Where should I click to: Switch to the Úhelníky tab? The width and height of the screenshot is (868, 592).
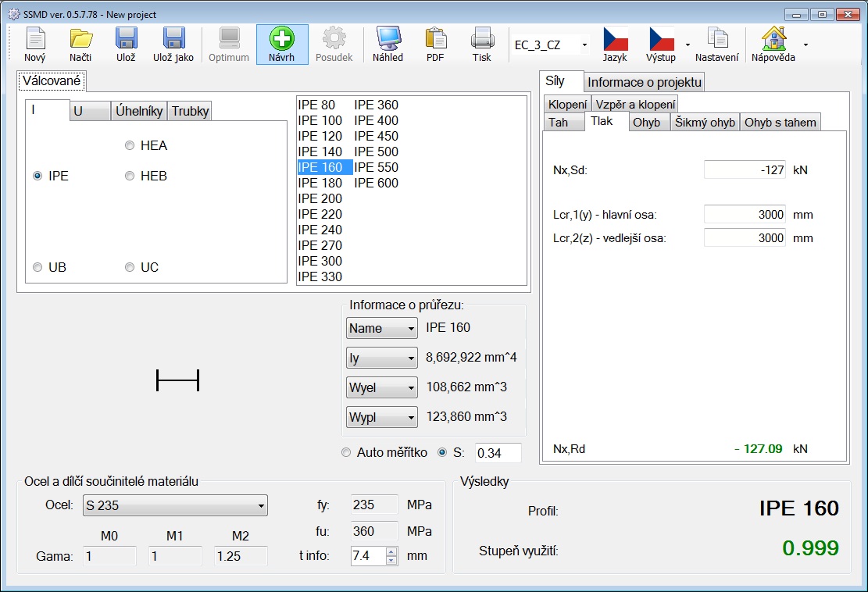[x=139, y=111]
